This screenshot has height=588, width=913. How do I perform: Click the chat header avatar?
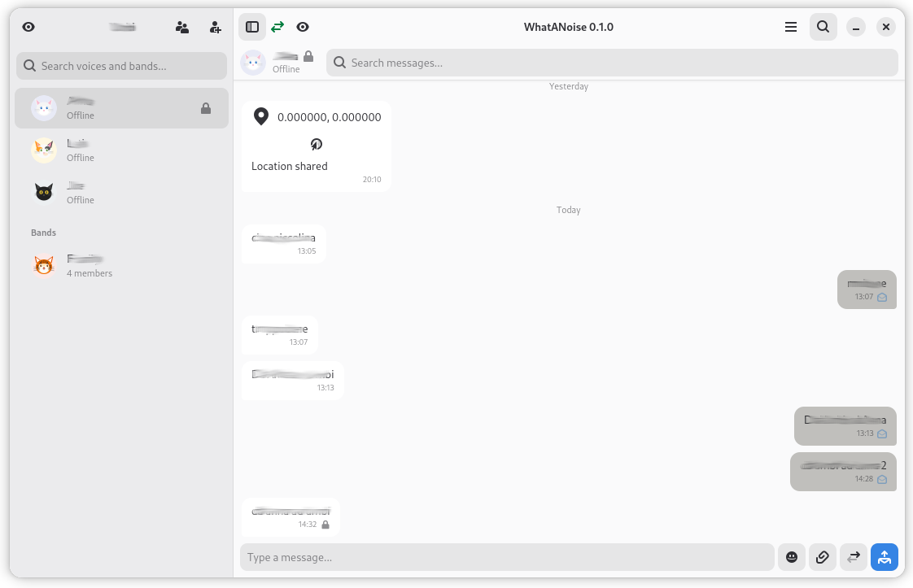tap(253, 63)
